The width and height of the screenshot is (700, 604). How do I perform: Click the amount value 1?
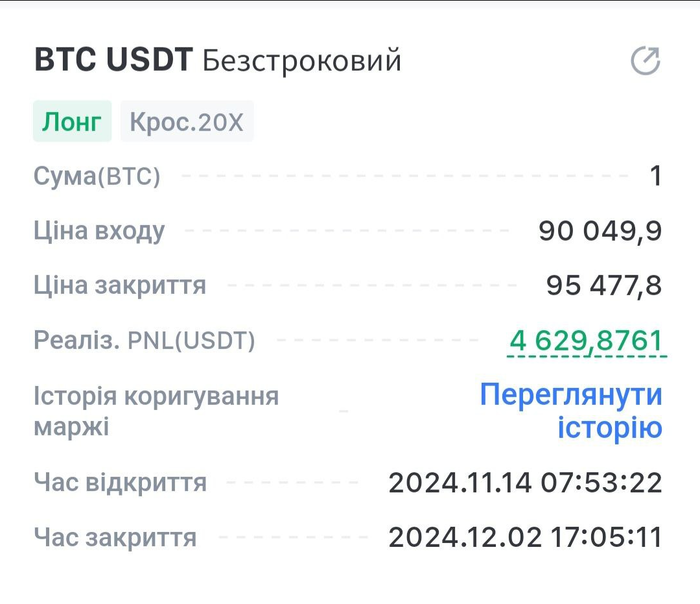pyautogui.click(x=656, y=177)
